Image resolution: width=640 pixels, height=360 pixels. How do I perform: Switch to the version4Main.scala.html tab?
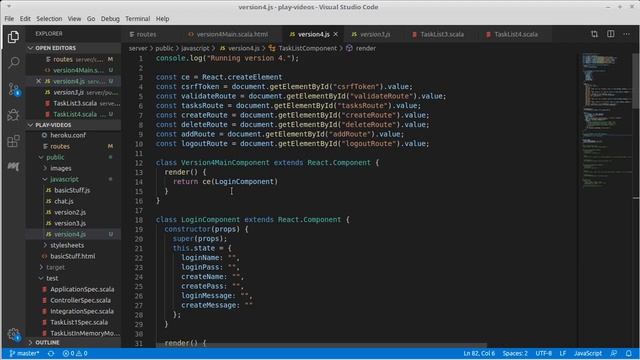231,34
